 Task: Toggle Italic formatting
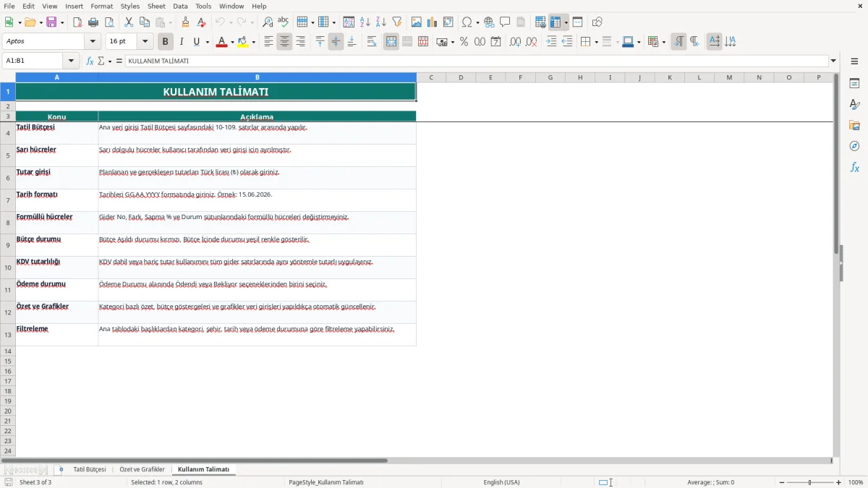click(182, 42)
